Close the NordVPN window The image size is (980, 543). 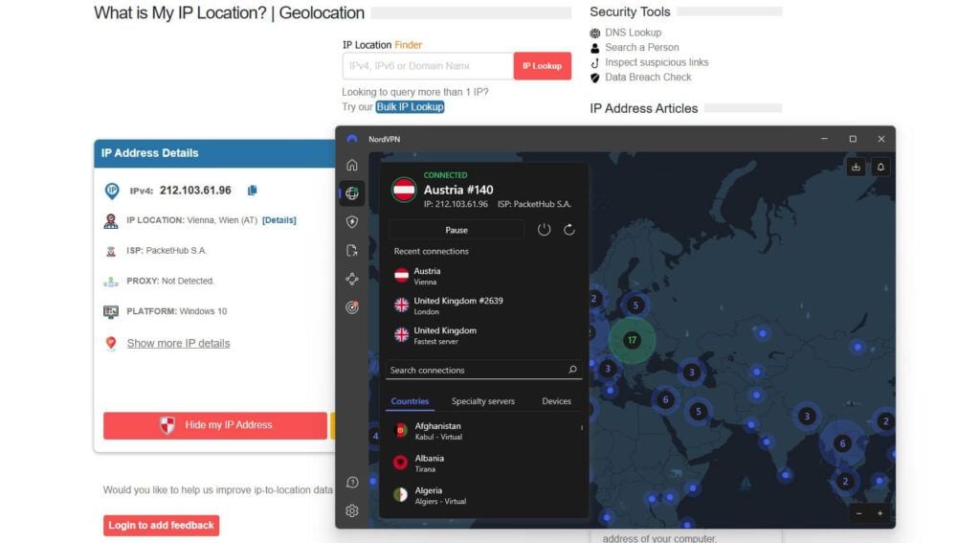881,139
